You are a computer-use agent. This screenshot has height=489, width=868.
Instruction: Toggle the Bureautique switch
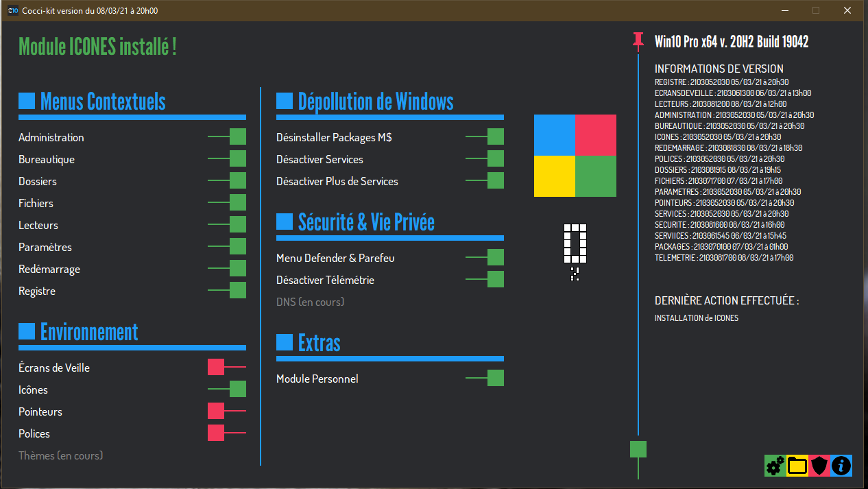[x=227, y=158]
